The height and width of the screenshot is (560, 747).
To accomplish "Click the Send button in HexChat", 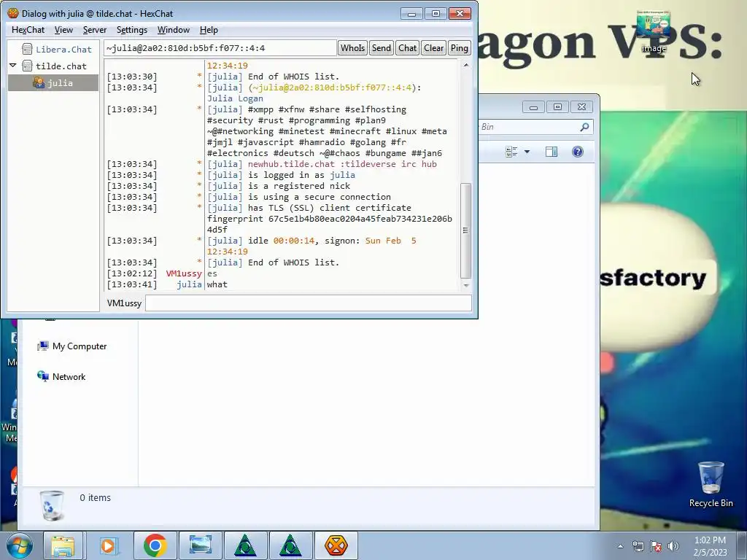I will [x=381, y=48].
